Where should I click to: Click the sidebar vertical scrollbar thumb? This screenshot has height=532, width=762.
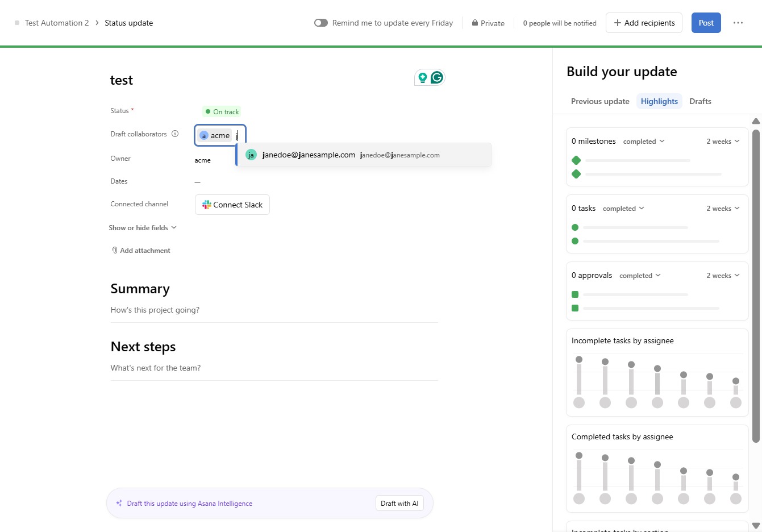coord(756,286)
